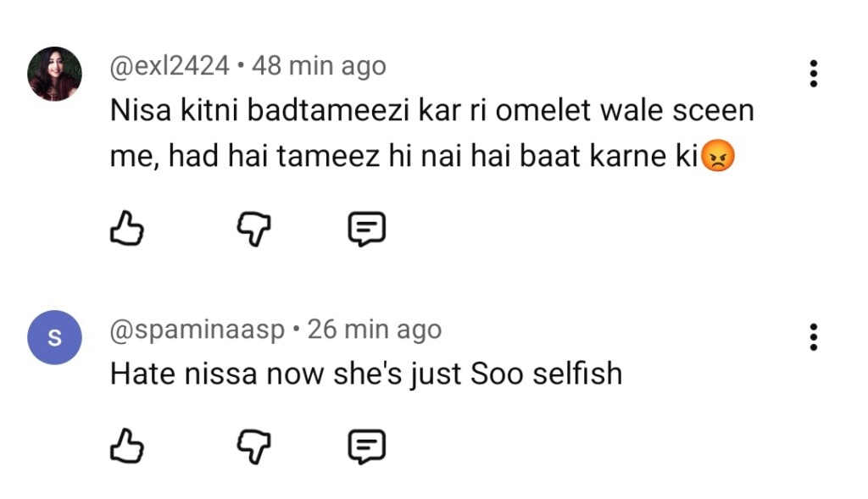Click the word 'selfish' in second comment
This screenshot has width=868, height=499.
(x=577, y=373)
